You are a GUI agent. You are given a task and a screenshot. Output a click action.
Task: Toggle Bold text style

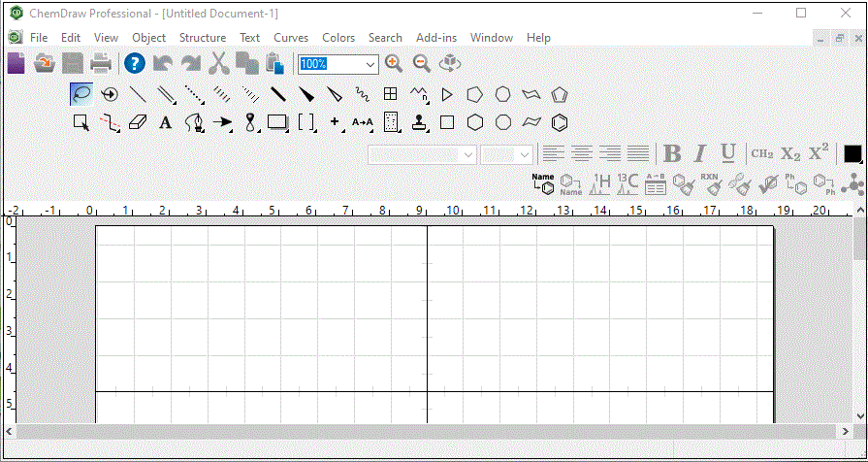tap(672, 153)
